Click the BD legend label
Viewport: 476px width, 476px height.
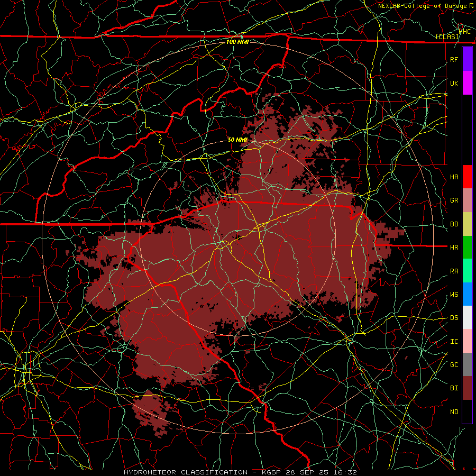[454, 224]
